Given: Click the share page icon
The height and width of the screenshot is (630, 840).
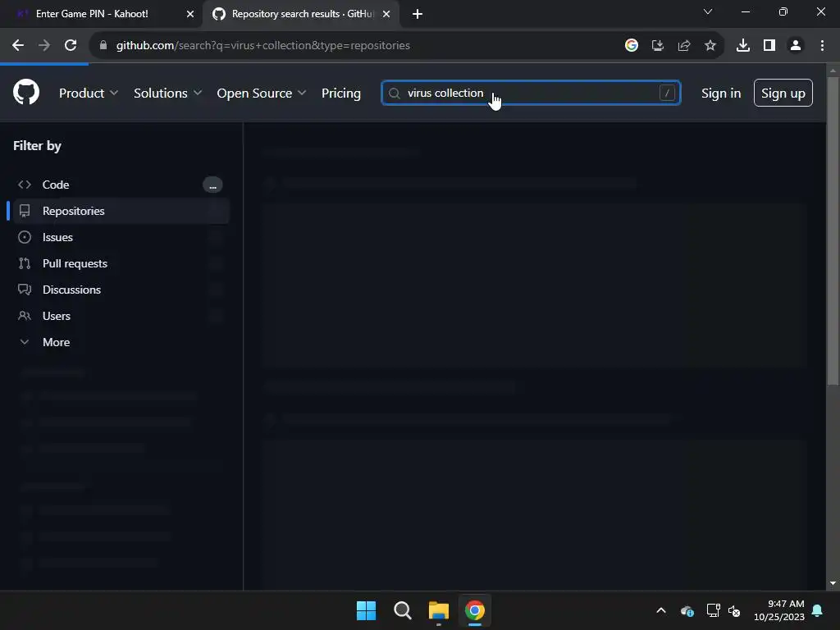Looking at the screenshot, I should pos(683,46).
